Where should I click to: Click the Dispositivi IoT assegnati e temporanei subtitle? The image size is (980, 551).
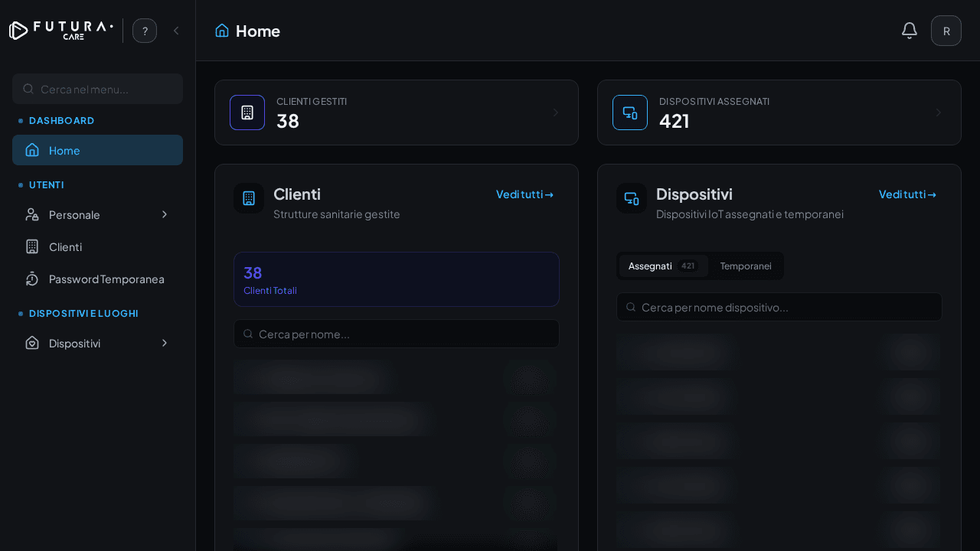pos(750,214)
